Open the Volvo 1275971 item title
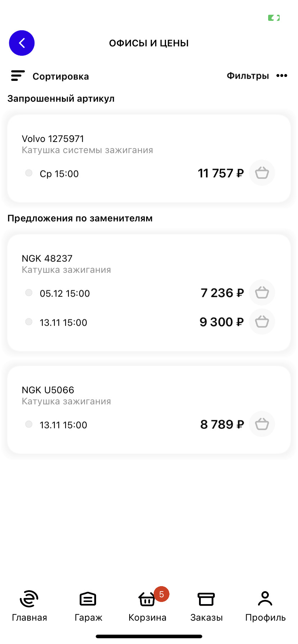This screenshot has width=298, height=644. pyautogui.click(x=53, y=139)
